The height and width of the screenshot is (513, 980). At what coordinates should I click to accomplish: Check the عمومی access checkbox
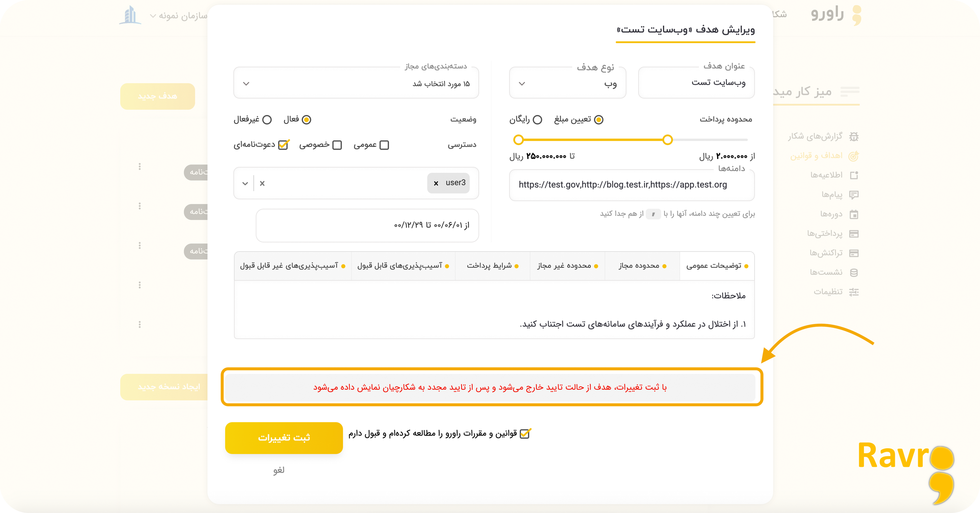tap(384, 145)
